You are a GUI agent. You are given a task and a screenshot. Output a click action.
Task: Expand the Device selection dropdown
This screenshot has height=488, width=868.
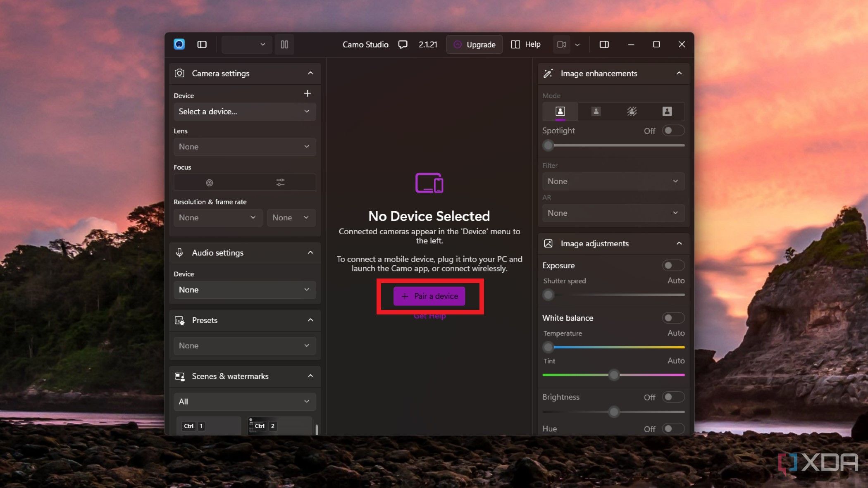tap(244, 112)
